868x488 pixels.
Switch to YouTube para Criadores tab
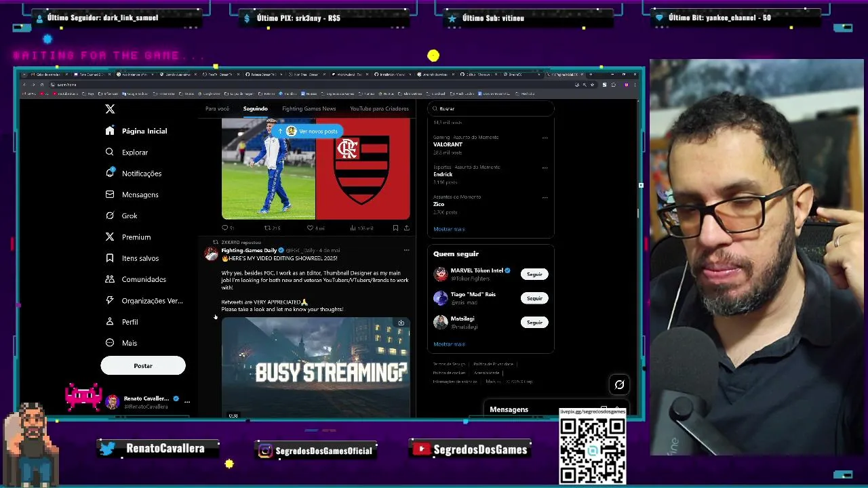(x=379, y=108)
